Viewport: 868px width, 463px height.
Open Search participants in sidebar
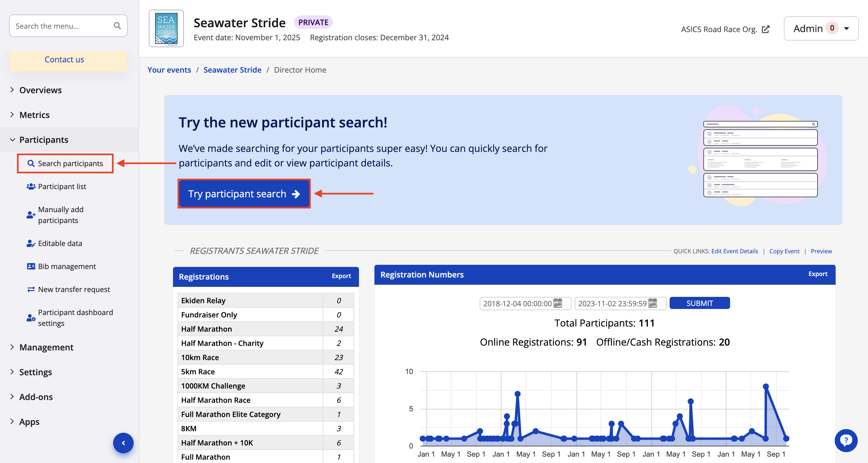tap(70, 163)
